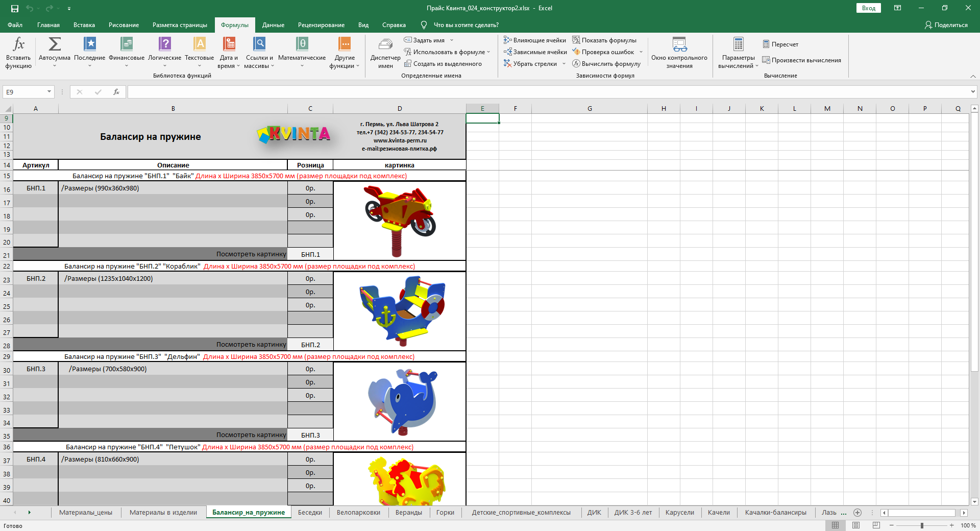Open Watch Window (Окно контрольного значения)
Screen dimensions: 980x531
click(679, 53)
